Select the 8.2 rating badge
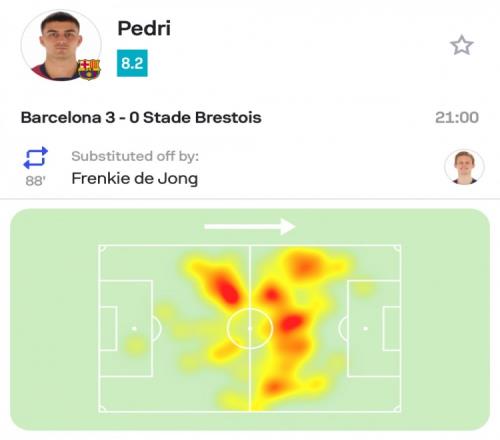500x440 pixels. (132, 63)
